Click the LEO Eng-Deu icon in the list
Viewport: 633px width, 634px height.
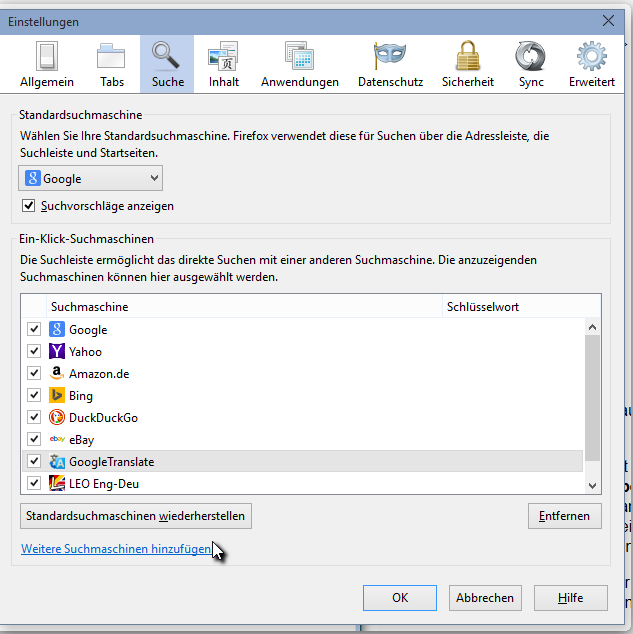click(57, 483)
